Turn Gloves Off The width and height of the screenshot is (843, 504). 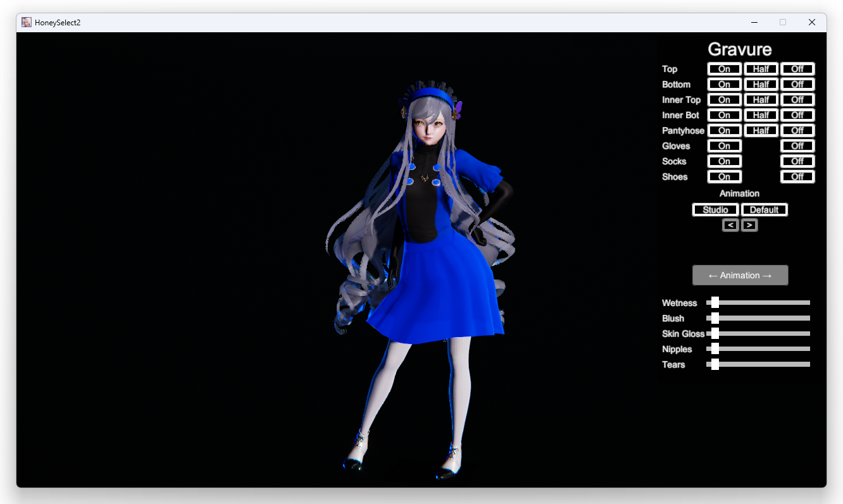(797, 146)
